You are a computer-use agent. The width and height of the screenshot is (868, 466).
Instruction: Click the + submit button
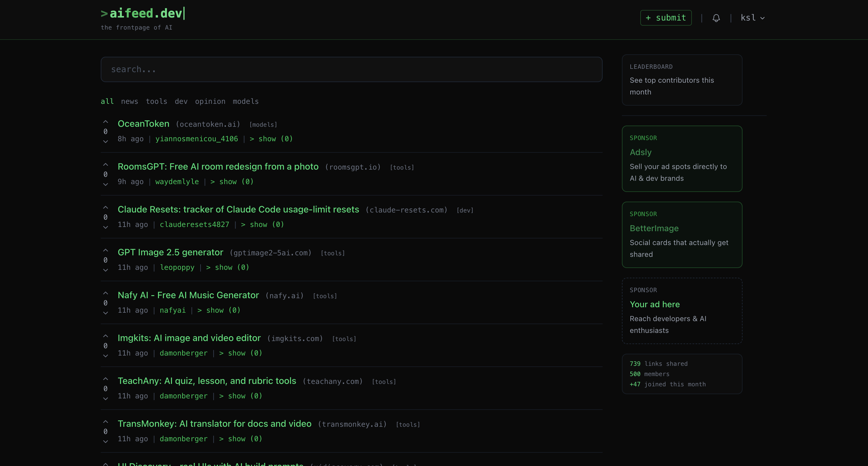[666, 18]
